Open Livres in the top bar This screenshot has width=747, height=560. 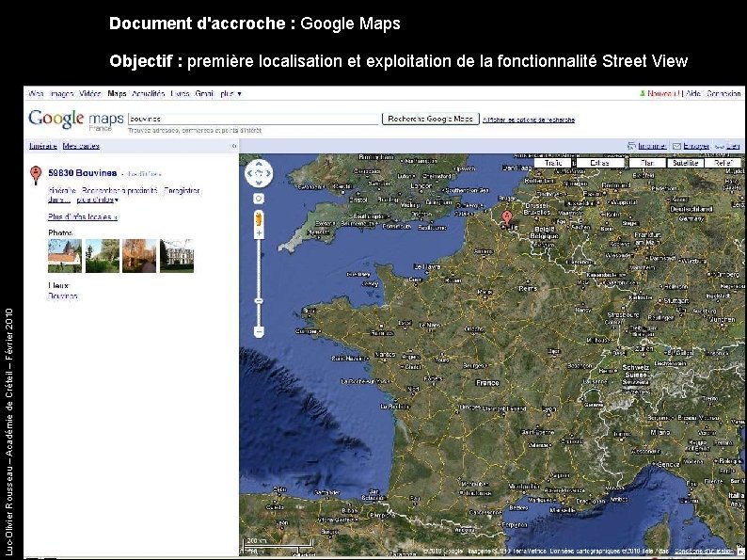pyautogui.click(x=180, y=93)
